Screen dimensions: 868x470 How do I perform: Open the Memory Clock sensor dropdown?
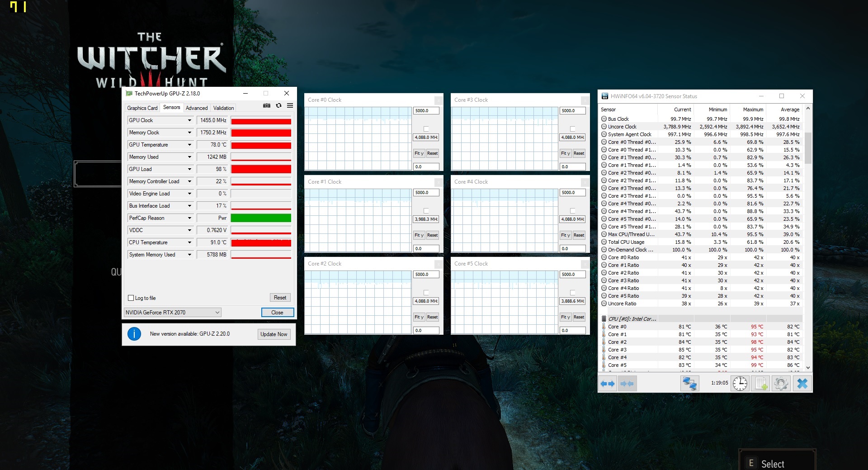click(x=189, y=133)
